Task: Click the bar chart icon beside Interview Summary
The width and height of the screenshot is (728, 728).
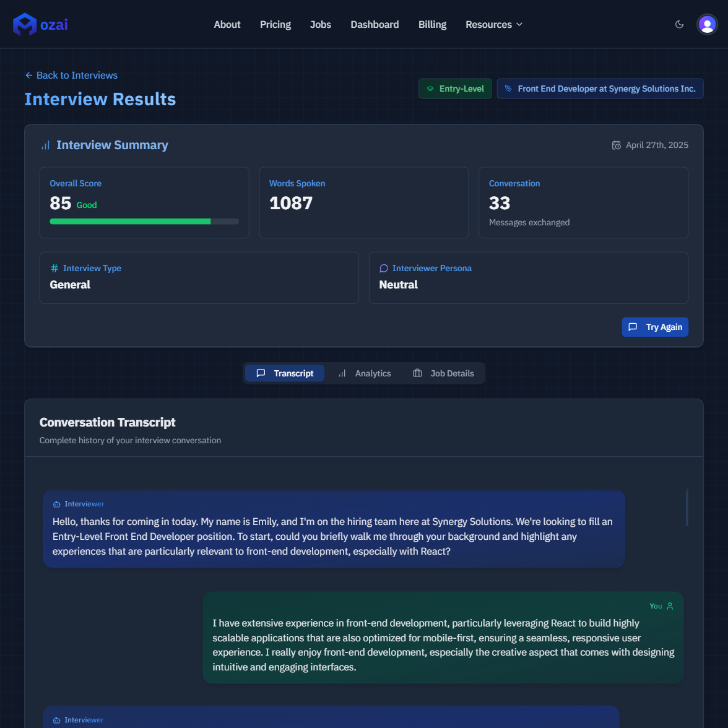Action: pyautogui.click(x=46, y=145)
